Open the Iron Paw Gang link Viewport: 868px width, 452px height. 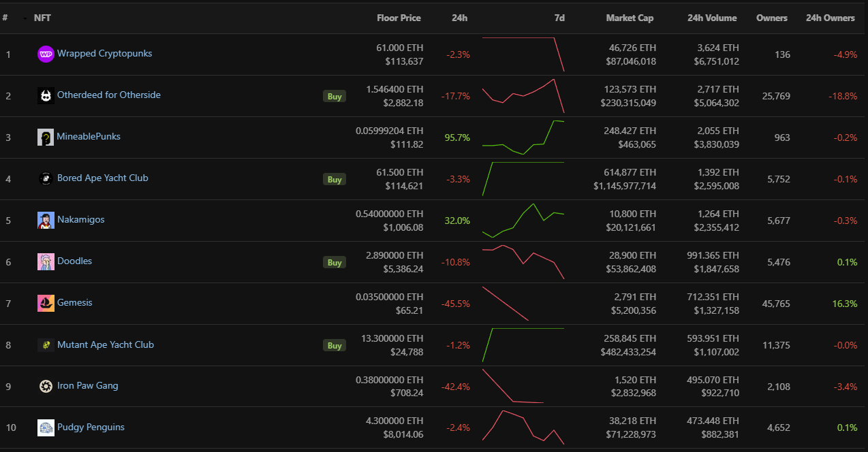coord(88,385)
